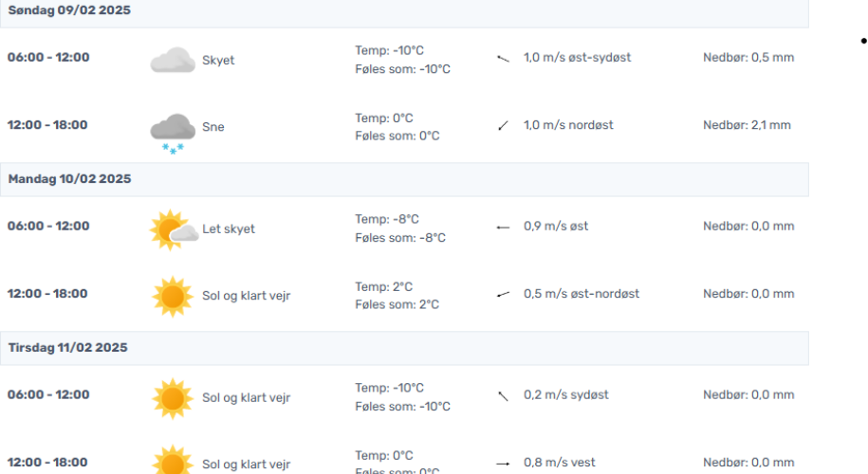Click the cloudy weather icon for Sunday morning
The height and width of the screenshot is (474, 868).
tap(173, 60)
